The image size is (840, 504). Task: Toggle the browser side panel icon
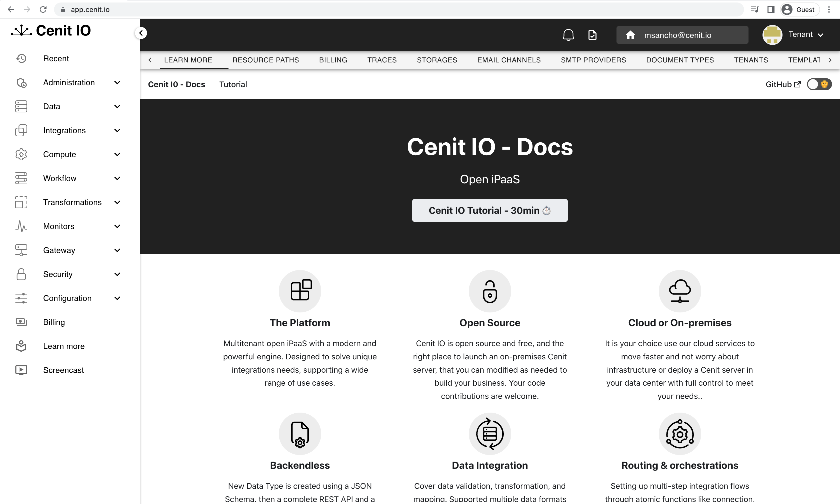[x=771, y=9]
